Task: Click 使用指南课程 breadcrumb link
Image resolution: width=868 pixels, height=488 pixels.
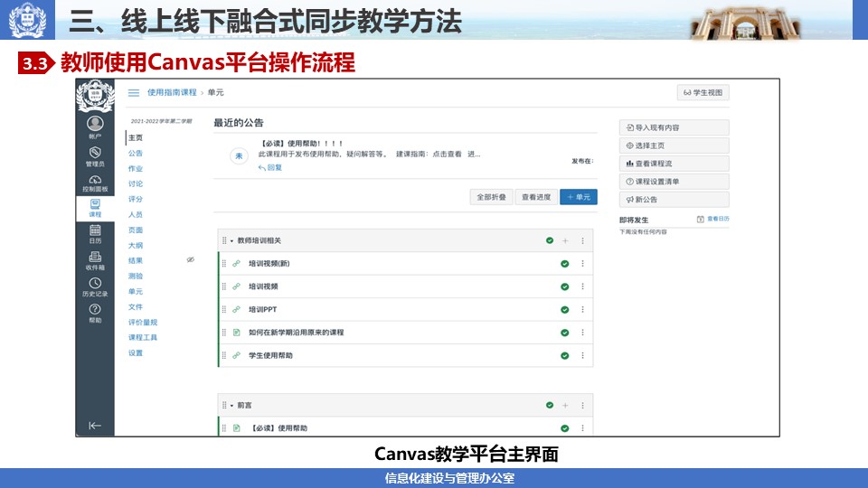Action: point(172,92)
